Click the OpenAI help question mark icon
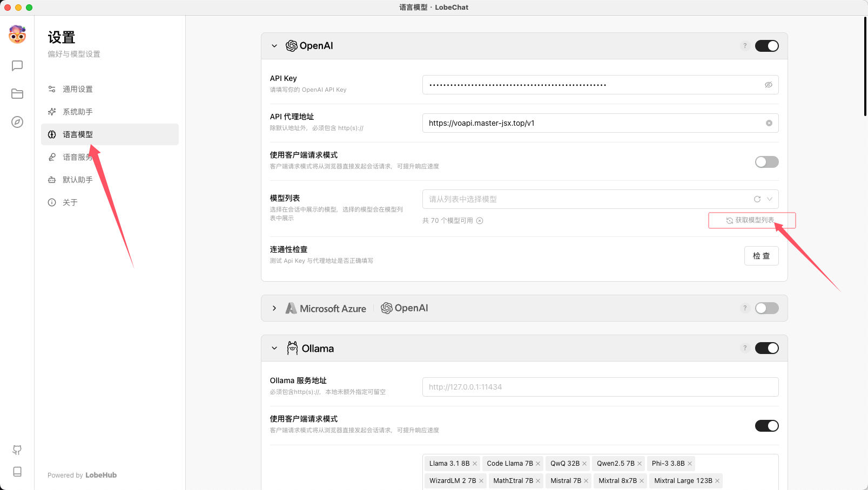Image resolution: width=868 pixels, height=490 pixels. point(745,46)
